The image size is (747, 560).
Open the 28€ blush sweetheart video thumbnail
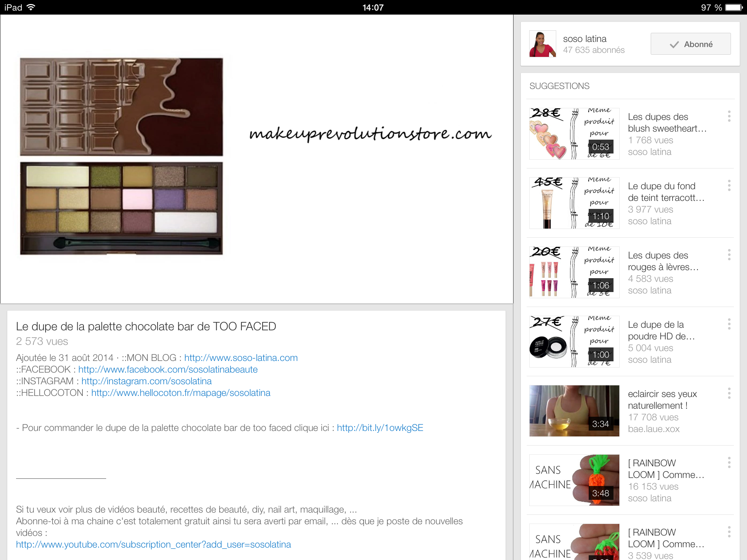(x=574, y=134)
